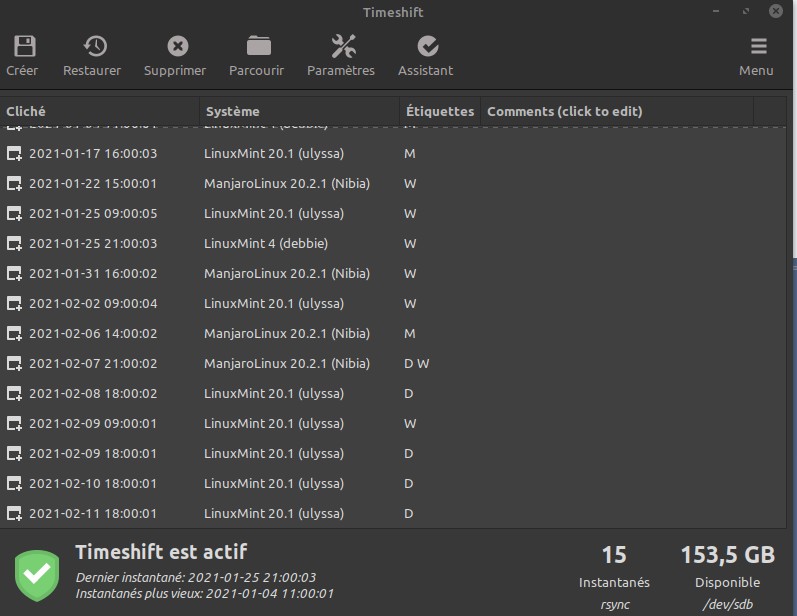Click W tag in 2021-02-09 09:00:01 row

[410, 423]
